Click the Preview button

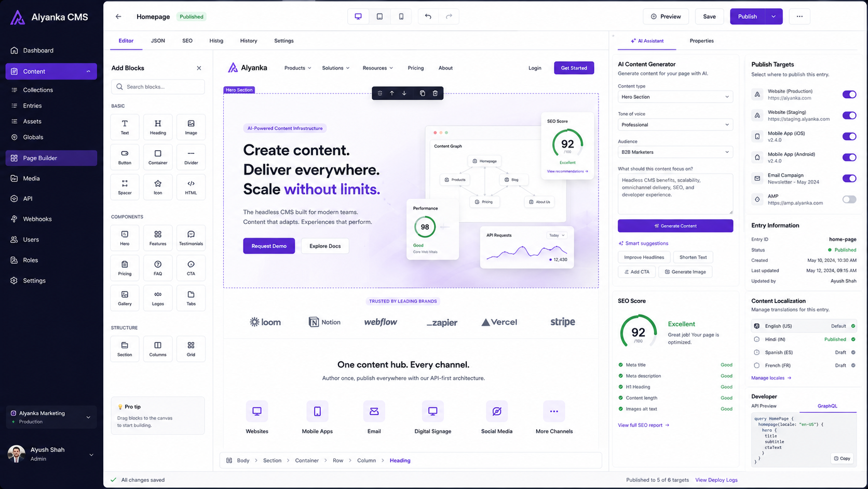666,17
